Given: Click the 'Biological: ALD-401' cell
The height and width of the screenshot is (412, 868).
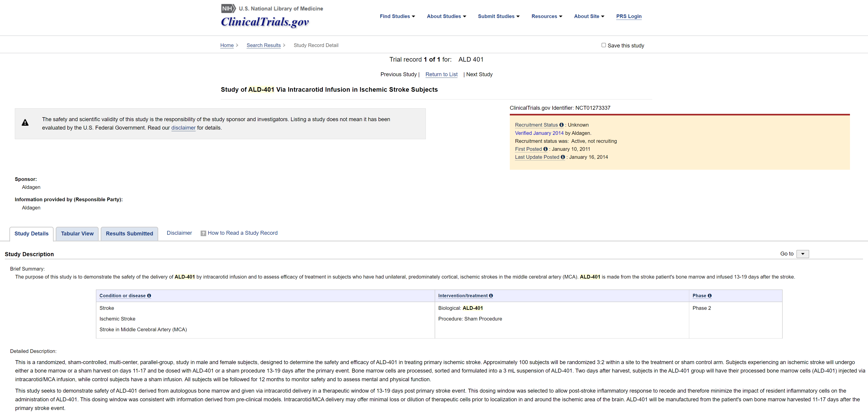Looking at the screenshot, I should click(x=461, y=308).
